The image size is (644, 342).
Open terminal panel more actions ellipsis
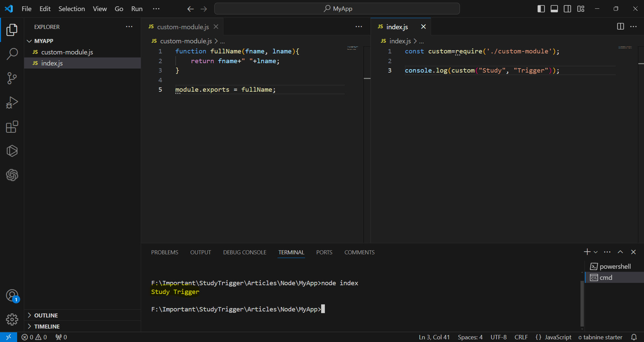pyautogui.click(x=607, y=252)
